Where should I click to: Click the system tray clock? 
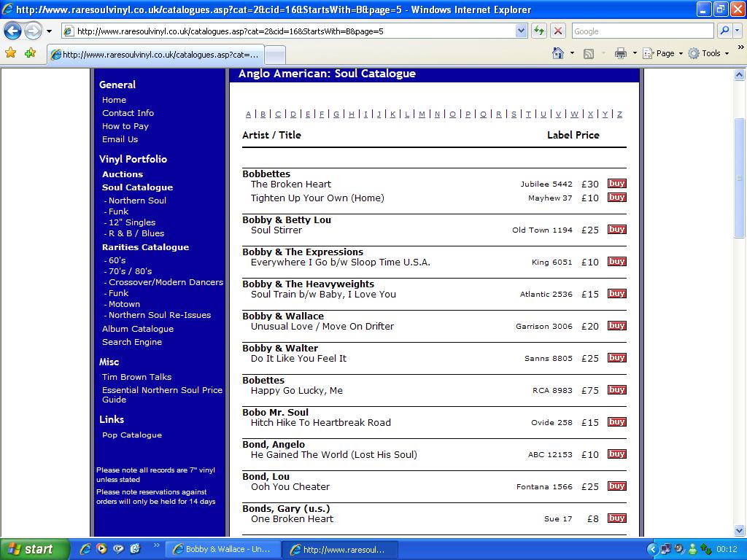(x=727, y=550)
